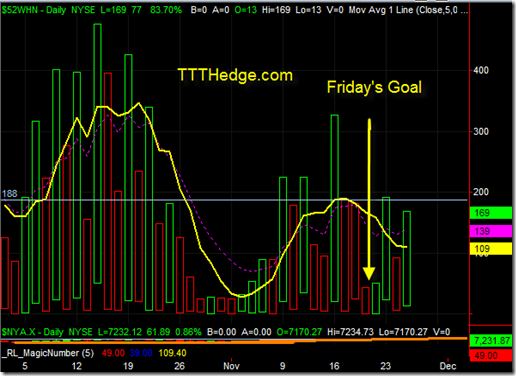Click date label 19 on time axis

point(128,366)
